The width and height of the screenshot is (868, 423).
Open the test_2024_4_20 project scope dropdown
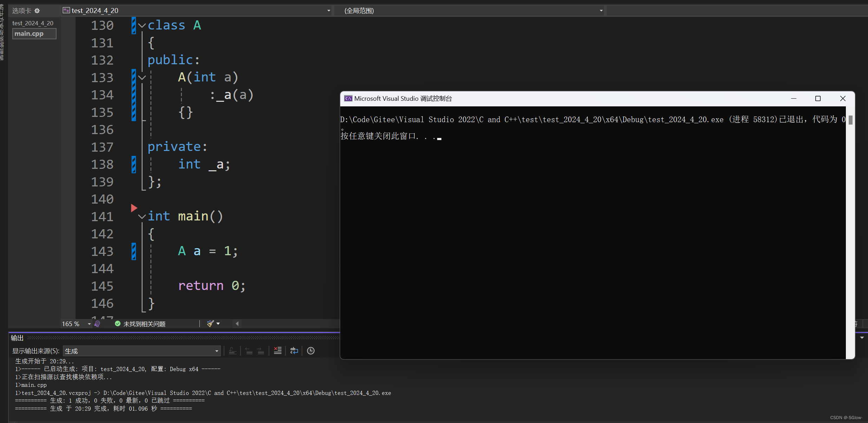[x=328, y=11]
